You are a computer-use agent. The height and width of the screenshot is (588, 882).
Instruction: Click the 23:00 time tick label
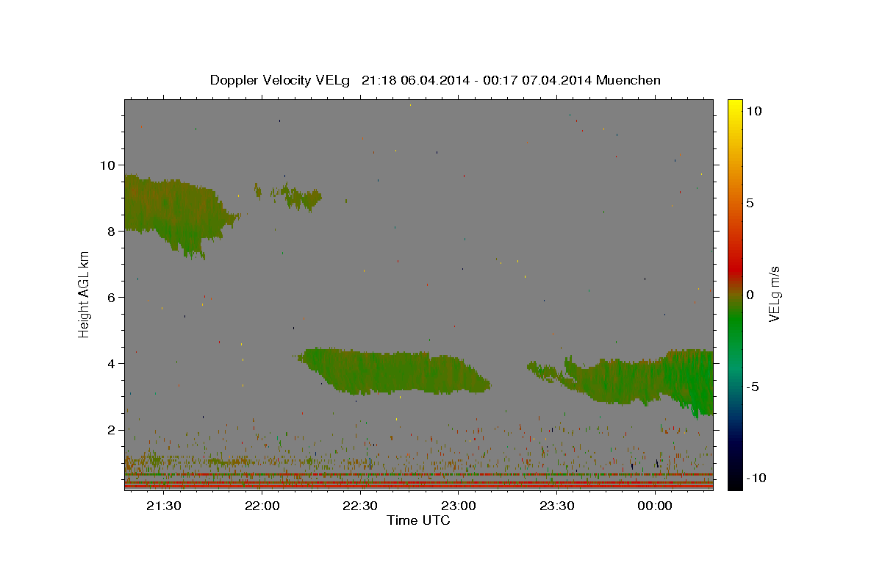[x=458, y=506]
